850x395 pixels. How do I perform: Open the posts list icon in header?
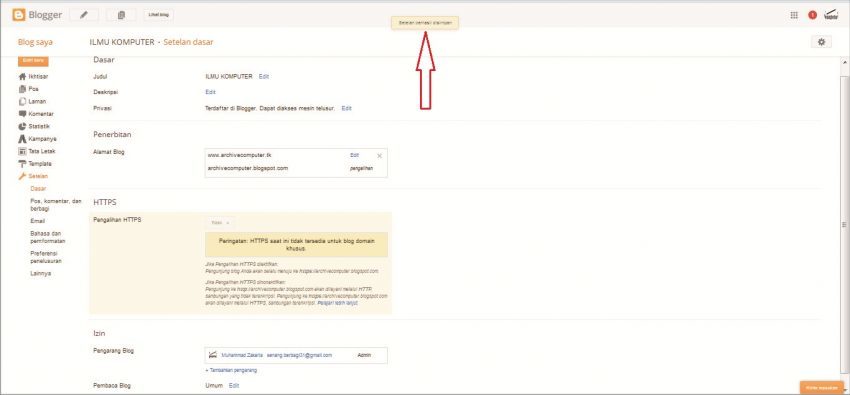pos(121,15)
